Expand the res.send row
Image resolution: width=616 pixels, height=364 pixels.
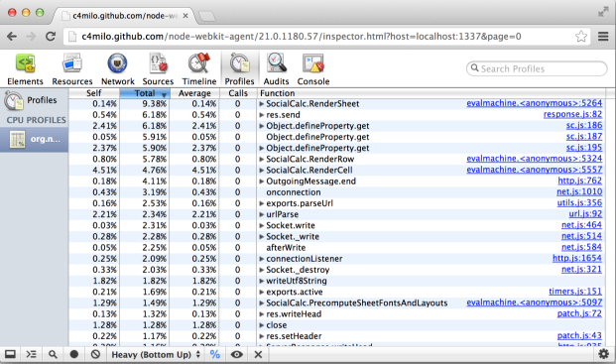[x=262, y=115]
